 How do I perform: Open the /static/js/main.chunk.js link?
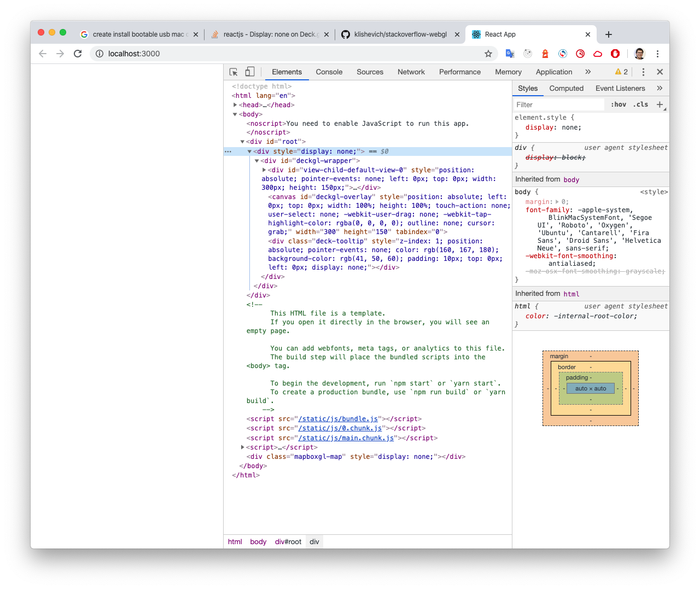[346, 438]
